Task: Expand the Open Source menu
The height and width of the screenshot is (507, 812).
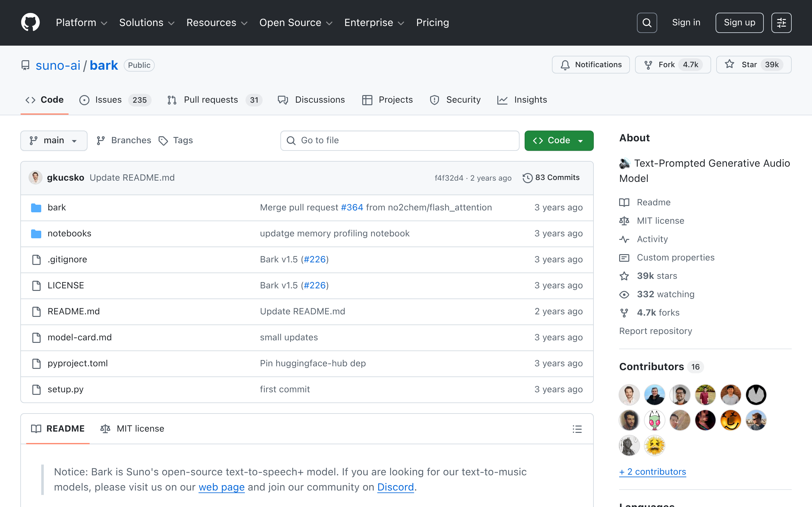Action: pos(296,23)
